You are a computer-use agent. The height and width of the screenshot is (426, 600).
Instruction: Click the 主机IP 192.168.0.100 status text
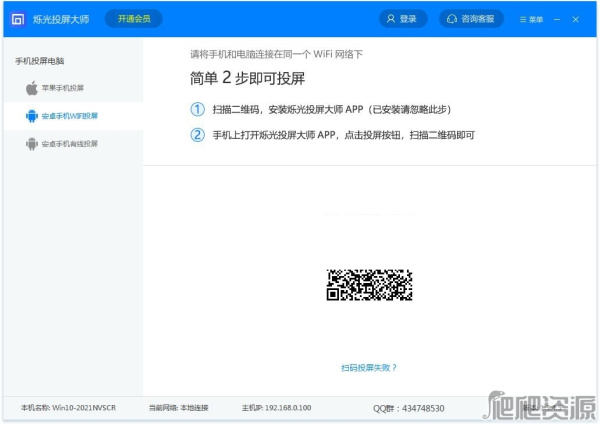pyautogui.click(x=276, y=408)
